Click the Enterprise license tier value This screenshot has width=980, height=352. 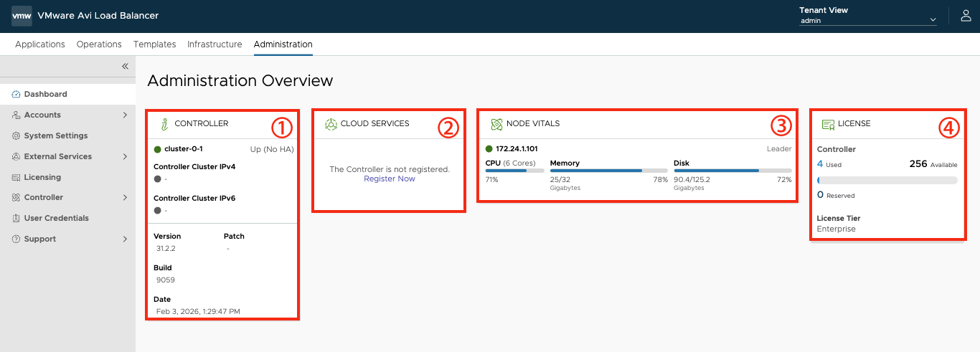[x=837, y=229]
